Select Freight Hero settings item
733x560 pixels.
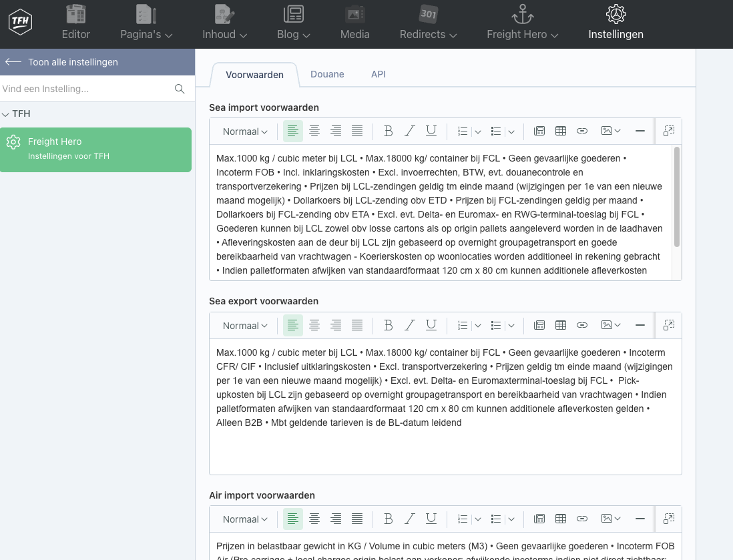pos(95,150)
